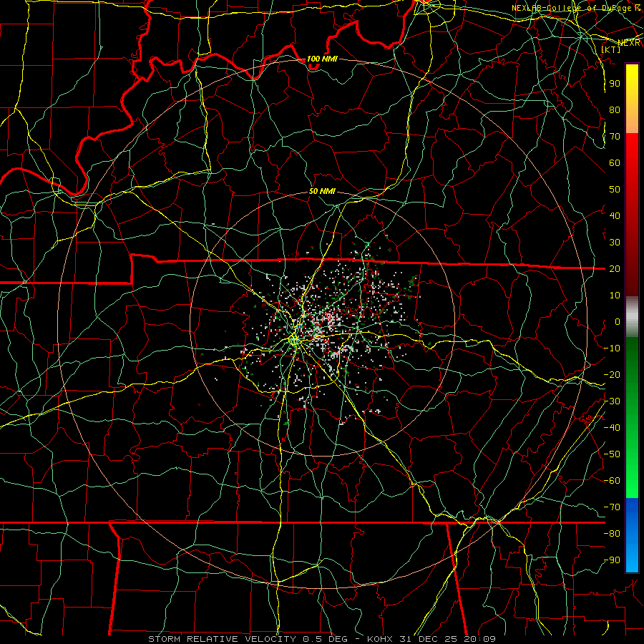Click the 70 value on velocity scale

[x=615, y=137]
